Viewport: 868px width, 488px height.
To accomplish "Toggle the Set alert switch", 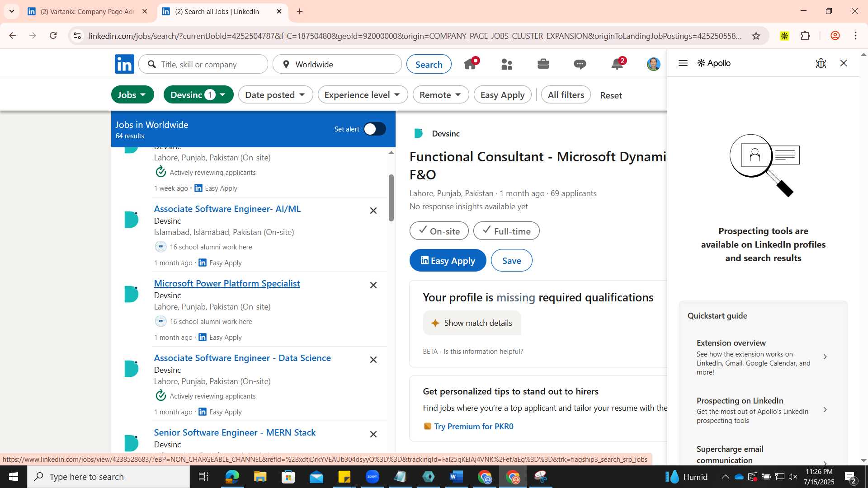I will click(375, 129).
